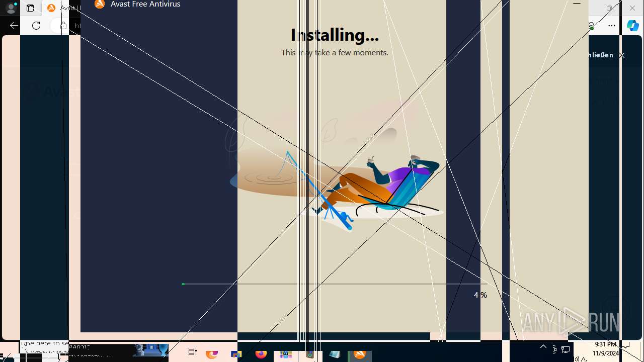Open the Edge browser profile icon
644x362 pixels.
coord(11,8)
